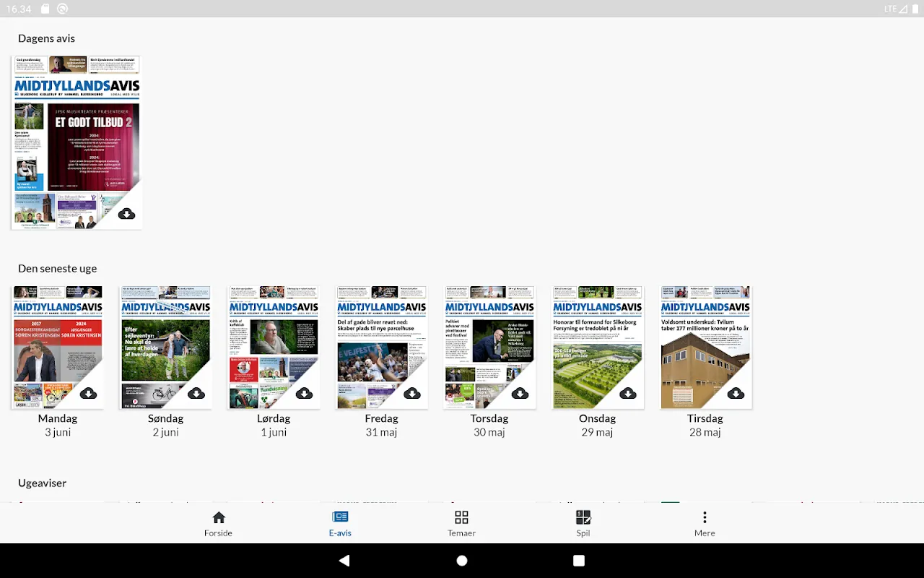The image size is (924, 578).
Task: Open the Fredag newspaper cover thumbnail
Action: 381,347
